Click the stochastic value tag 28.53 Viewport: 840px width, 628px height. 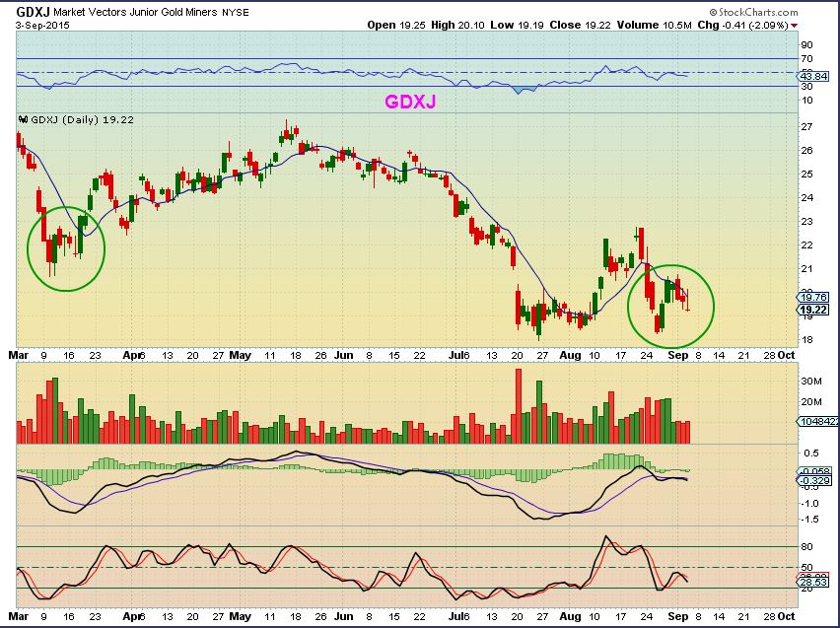pos(813,582)
